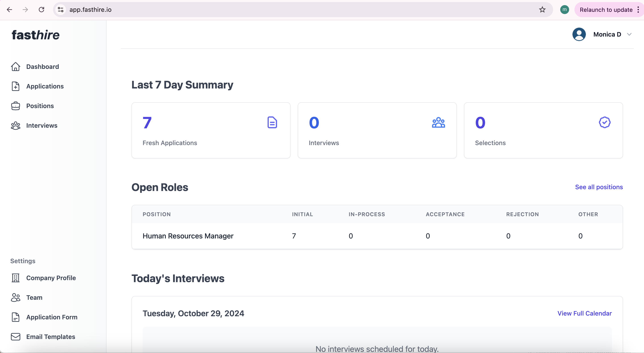The image size is (644, 353).
Task: Click the Fresh Applications document icon
Action: coord(272,123)
